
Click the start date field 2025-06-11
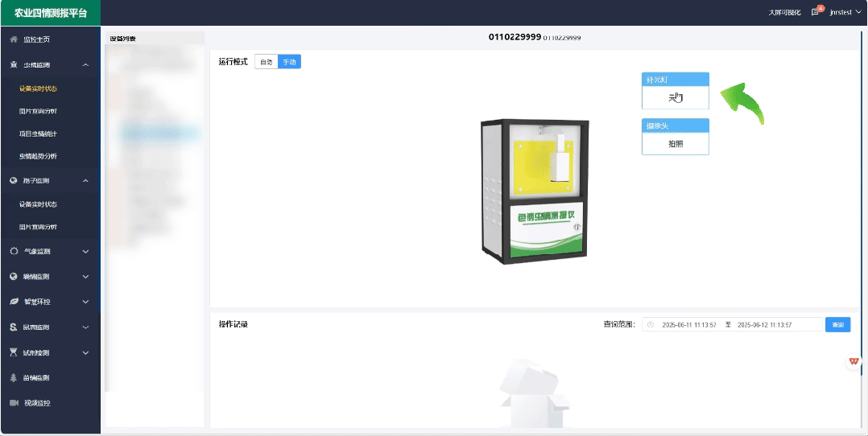[688, 325]
